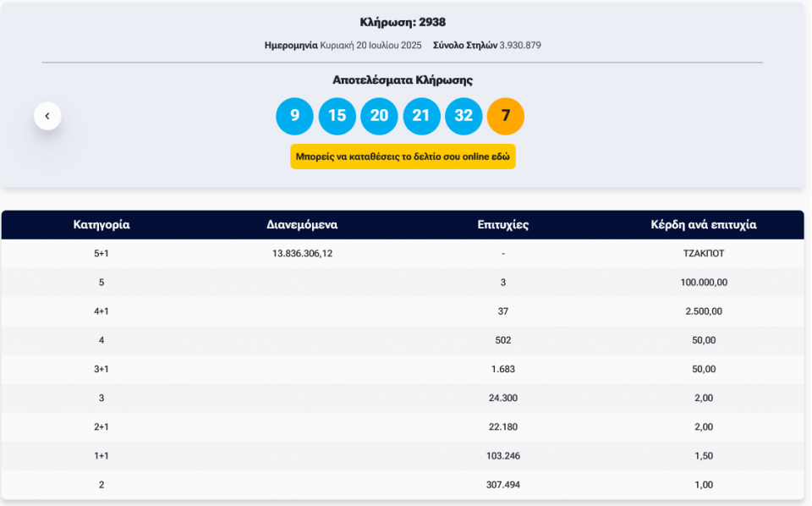
Task: Click the 13.836.306,12 jackpot amount
Action: click(302, 254)
